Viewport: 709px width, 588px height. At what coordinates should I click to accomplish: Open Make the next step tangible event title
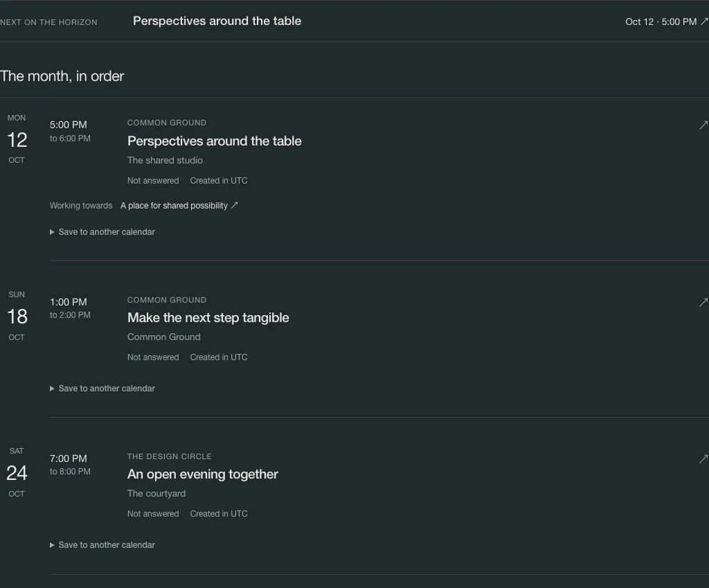[208, 317]
